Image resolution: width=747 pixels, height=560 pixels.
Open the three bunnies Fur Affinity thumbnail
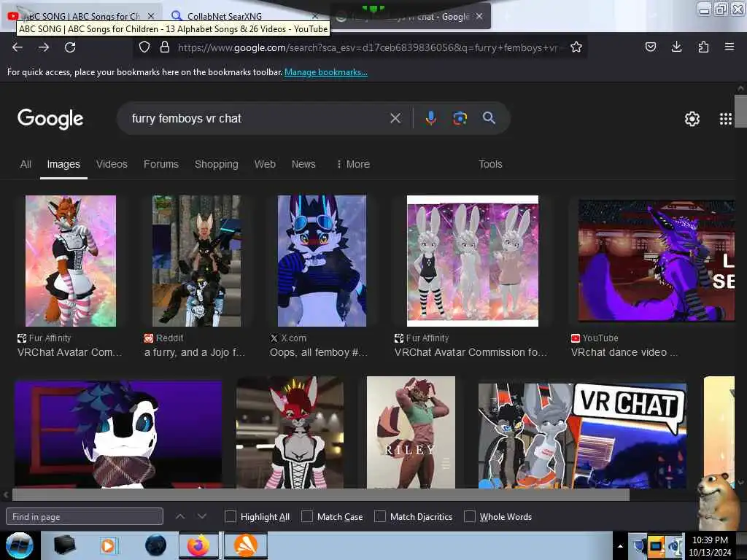coord(473,260)
